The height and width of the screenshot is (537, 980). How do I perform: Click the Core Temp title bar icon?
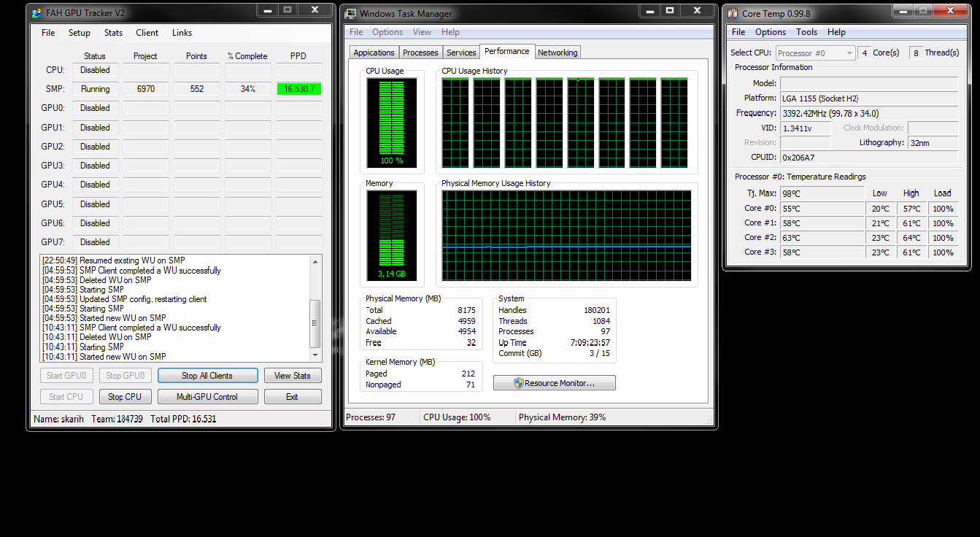[x=732, y=13]
